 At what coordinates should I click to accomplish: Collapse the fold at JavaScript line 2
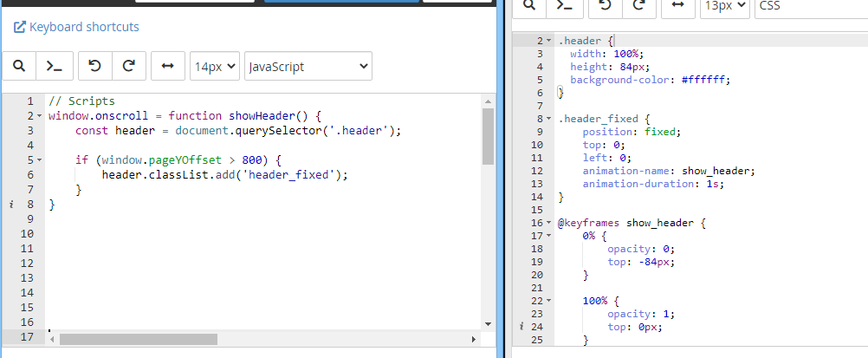coord(39,116)
